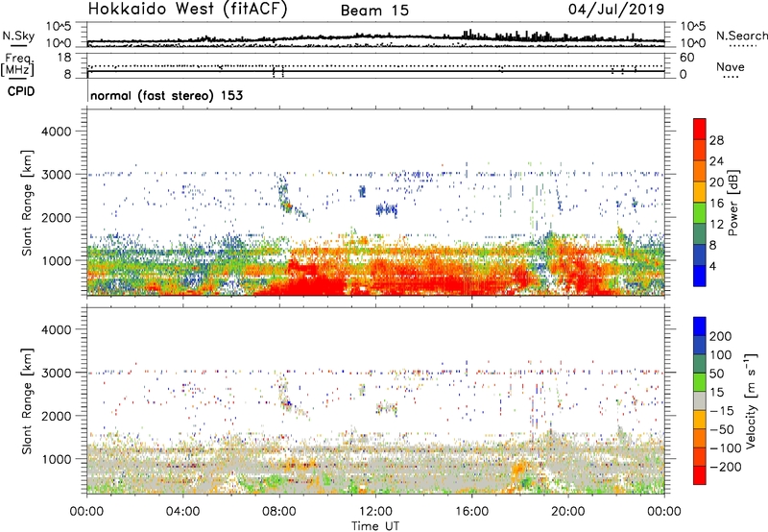
Task: Click the '04:00' time tick label
Action: click(183, 512)
